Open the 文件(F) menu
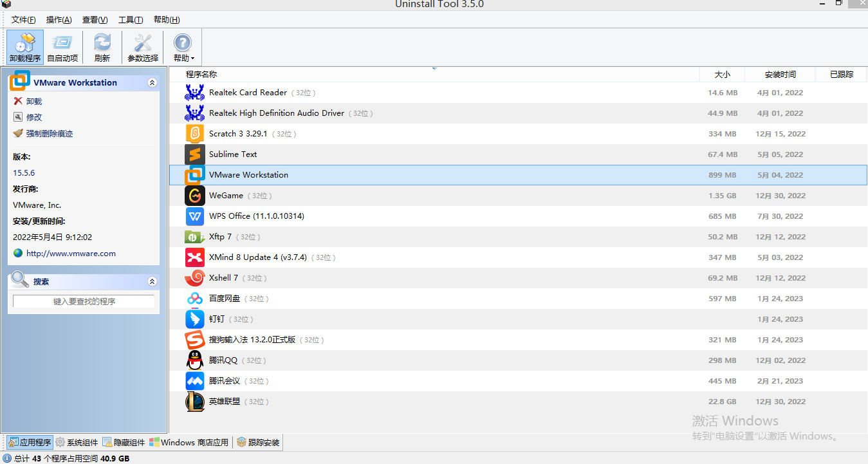This screenshot has height=464, width=868. coord(24,20)
